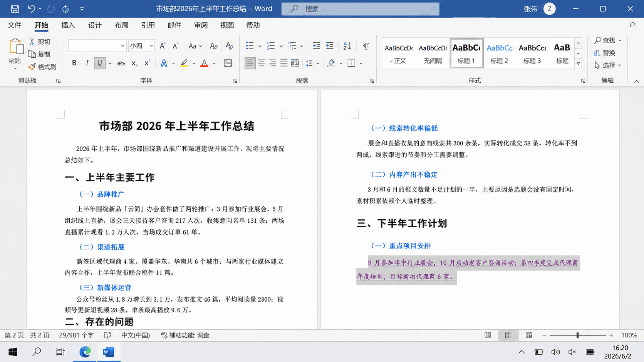
Task: Toggle Underline formatting
Action: [99, 63]
